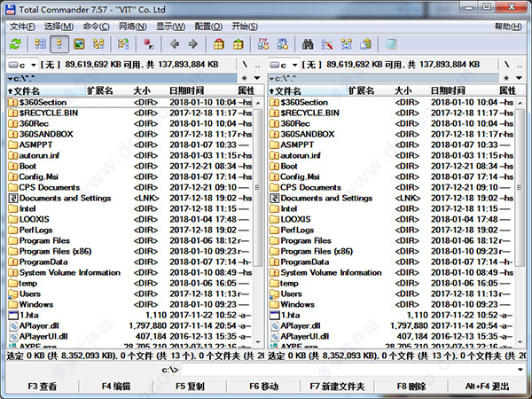Open the URL new FTP connection icon
Screen dimensions: 532x399
click(282, 44)
